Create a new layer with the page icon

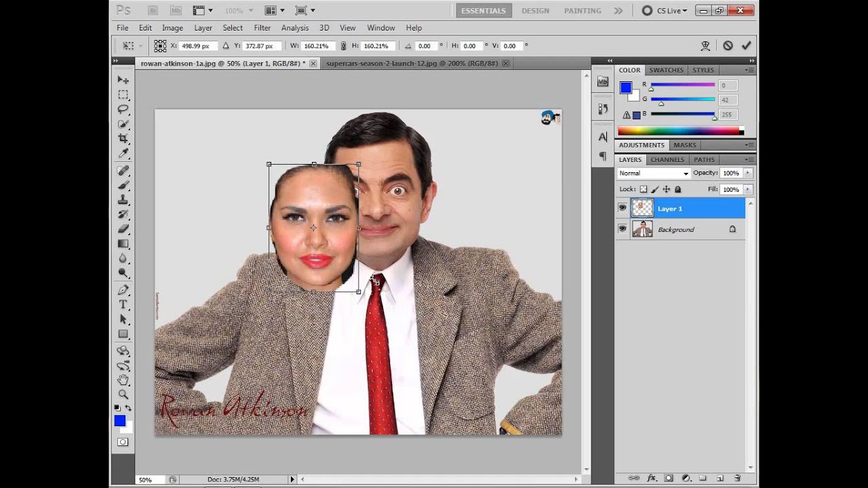720,478
